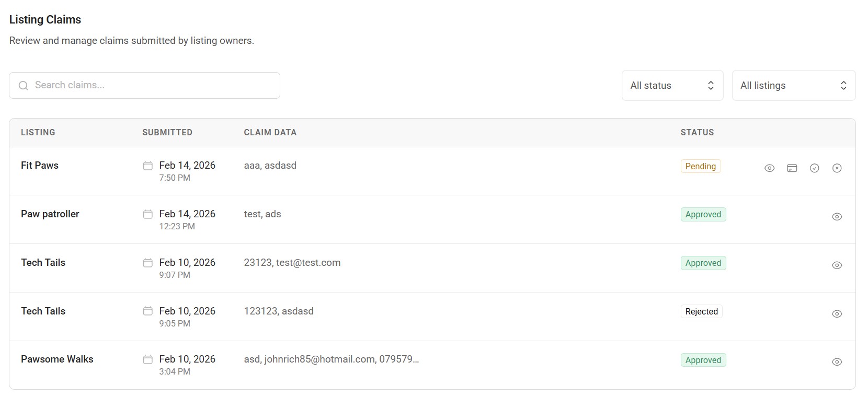The height and width of the screenshot is (397, 868).
Task: Open the view details eye icon for Fit Paws claim
Action: 769,168
